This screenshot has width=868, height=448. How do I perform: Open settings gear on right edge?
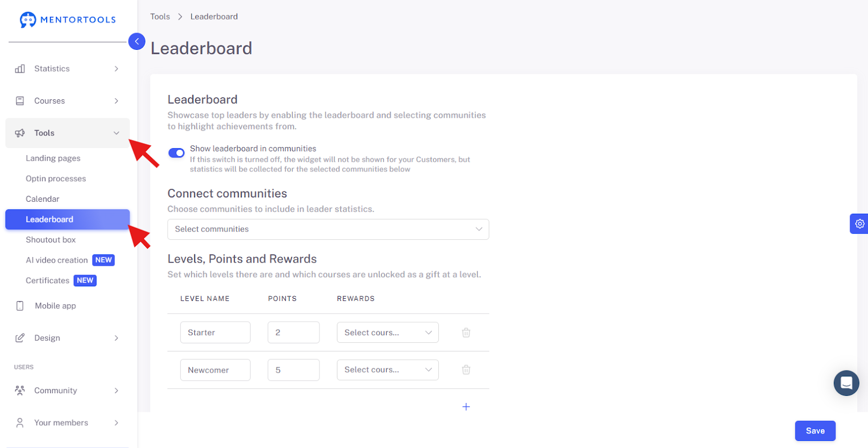859,223
